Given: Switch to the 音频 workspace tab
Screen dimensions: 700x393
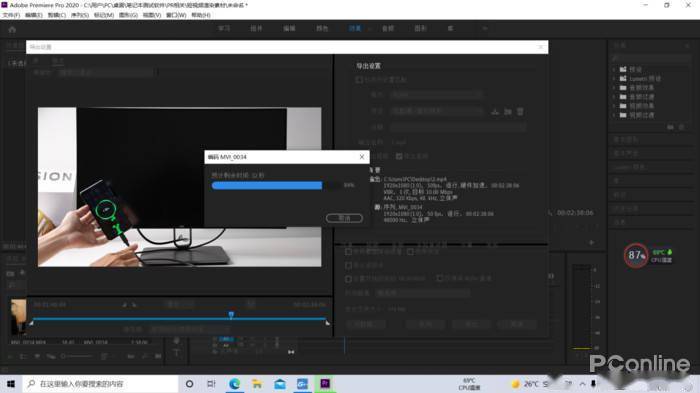Looking at the screenshot, I should [388, 28].
